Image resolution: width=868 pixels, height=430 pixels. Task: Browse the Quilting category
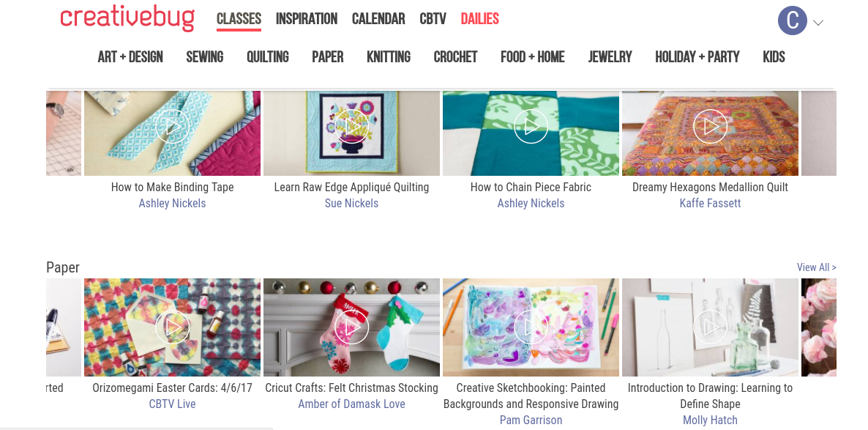268,56
